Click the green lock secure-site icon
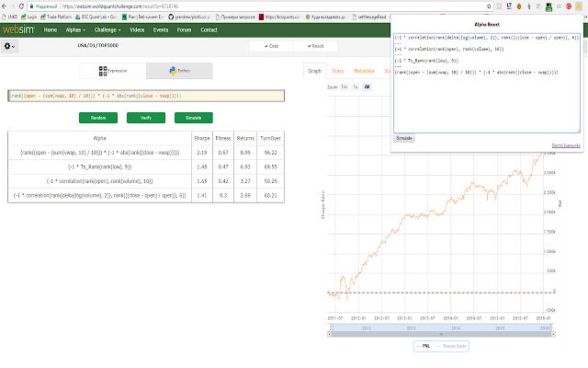 (x=32, y=6)
